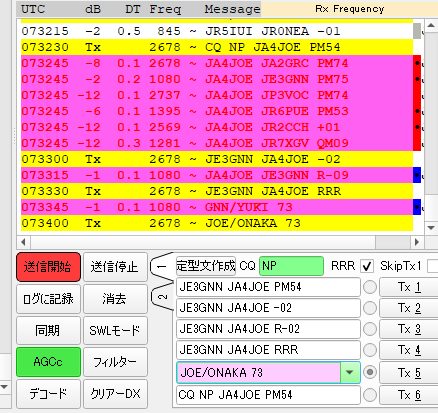The width and height of the screenshot is (438, 413).
Task: Click the Tx 3 button
Action: (409, 329)
